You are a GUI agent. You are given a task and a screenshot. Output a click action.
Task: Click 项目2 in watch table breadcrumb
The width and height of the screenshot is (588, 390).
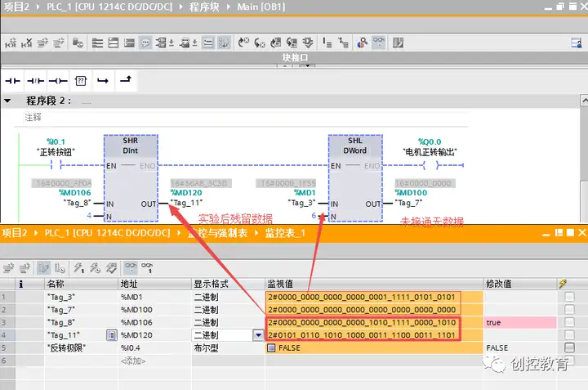coord(15,233)
